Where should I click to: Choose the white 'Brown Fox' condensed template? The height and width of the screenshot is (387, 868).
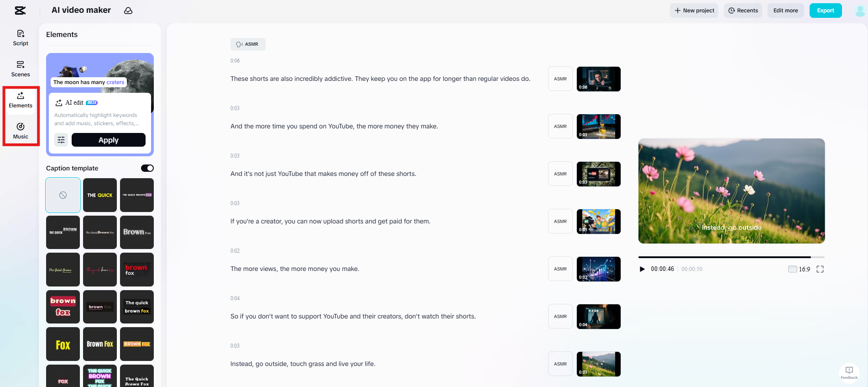click(100, 344)
